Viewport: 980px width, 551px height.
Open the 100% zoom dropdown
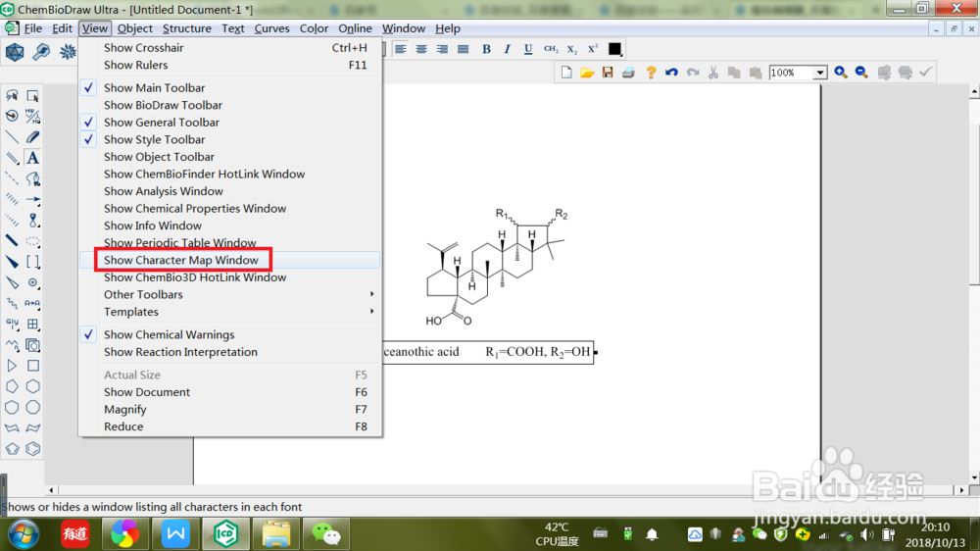(819, 73)
